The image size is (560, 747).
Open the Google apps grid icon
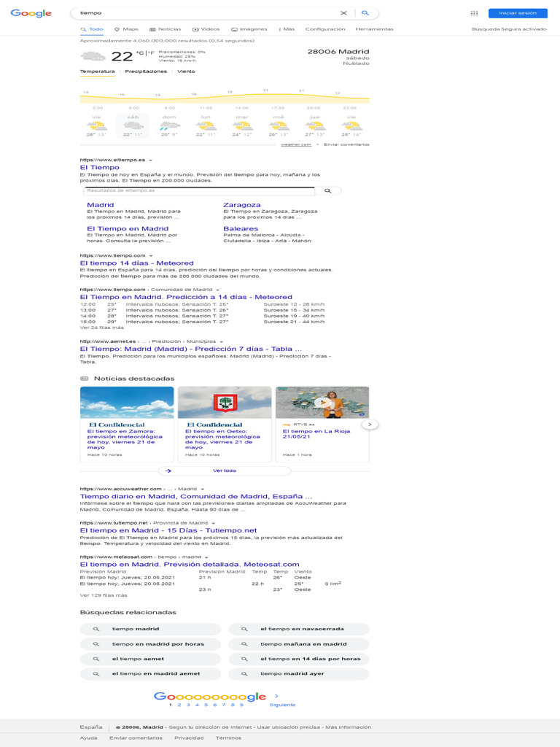tap(474, 13)
